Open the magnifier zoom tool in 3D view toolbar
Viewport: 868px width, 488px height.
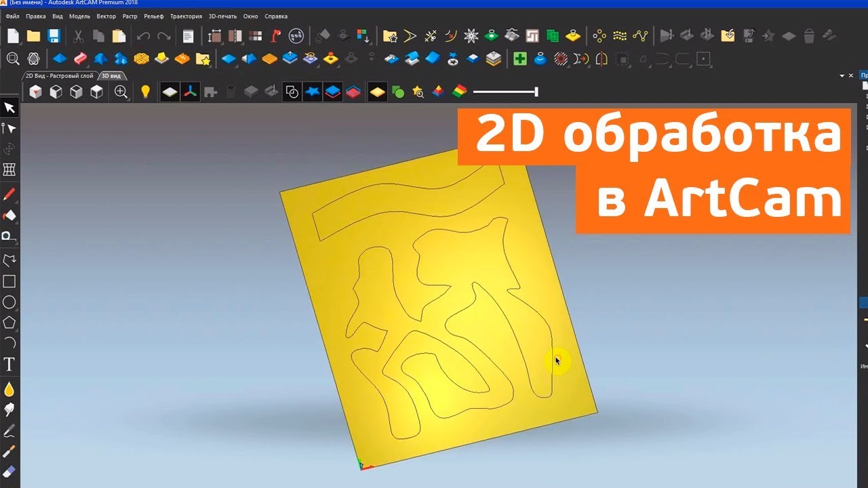121,91
